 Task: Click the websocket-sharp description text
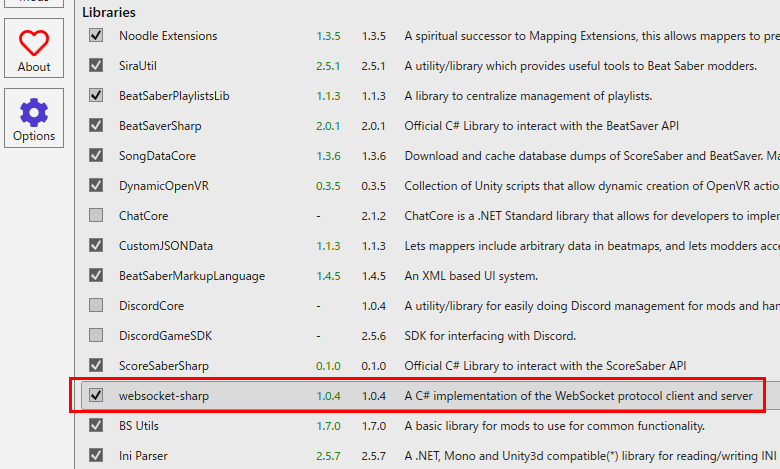(577, 396)
